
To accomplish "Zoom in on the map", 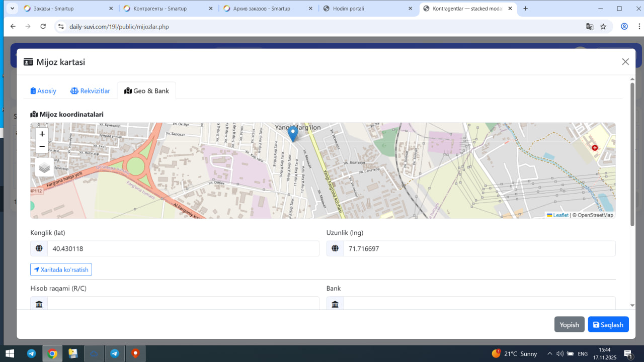I will [42, 134].
